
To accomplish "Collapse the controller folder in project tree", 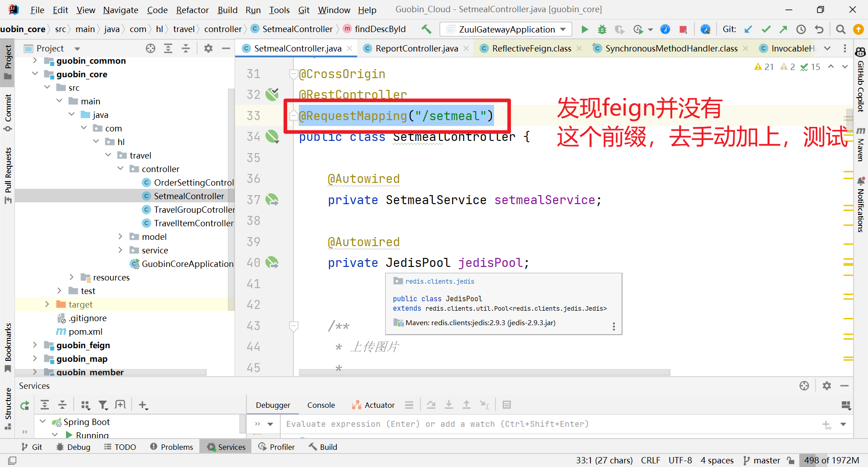I will (120, 169).
